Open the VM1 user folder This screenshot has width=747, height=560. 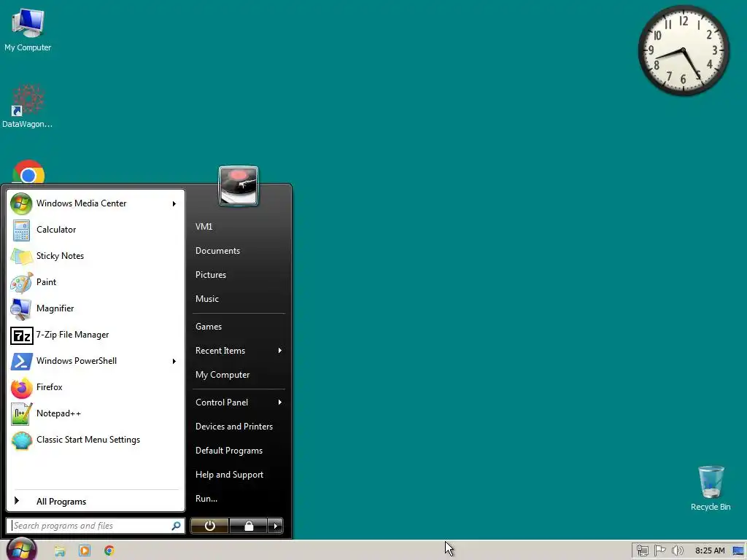point(239,227)
